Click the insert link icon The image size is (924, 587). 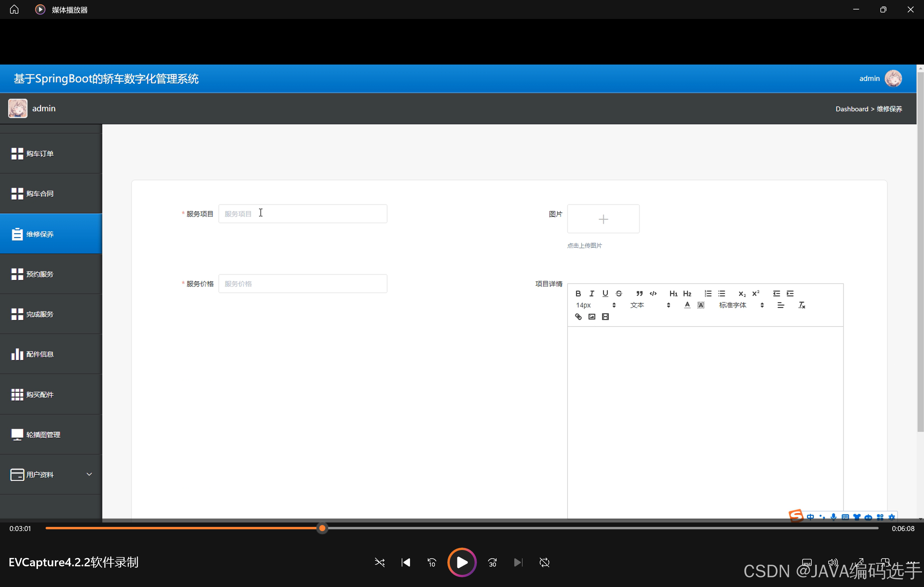point(578,317)
